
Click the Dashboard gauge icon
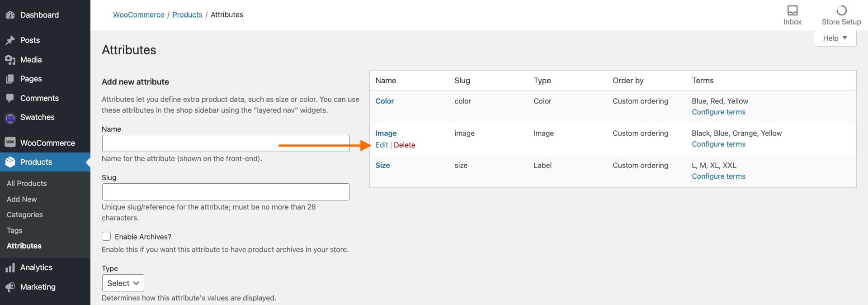coord(10,15)
